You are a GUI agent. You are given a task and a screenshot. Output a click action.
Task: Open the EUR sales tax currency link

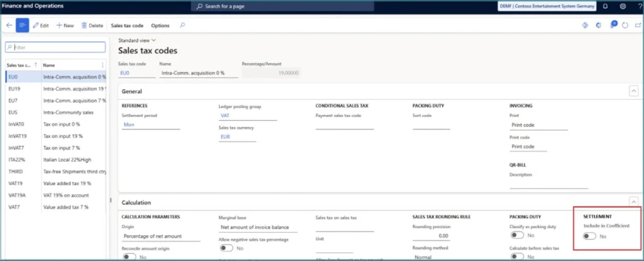click(226, 137)
